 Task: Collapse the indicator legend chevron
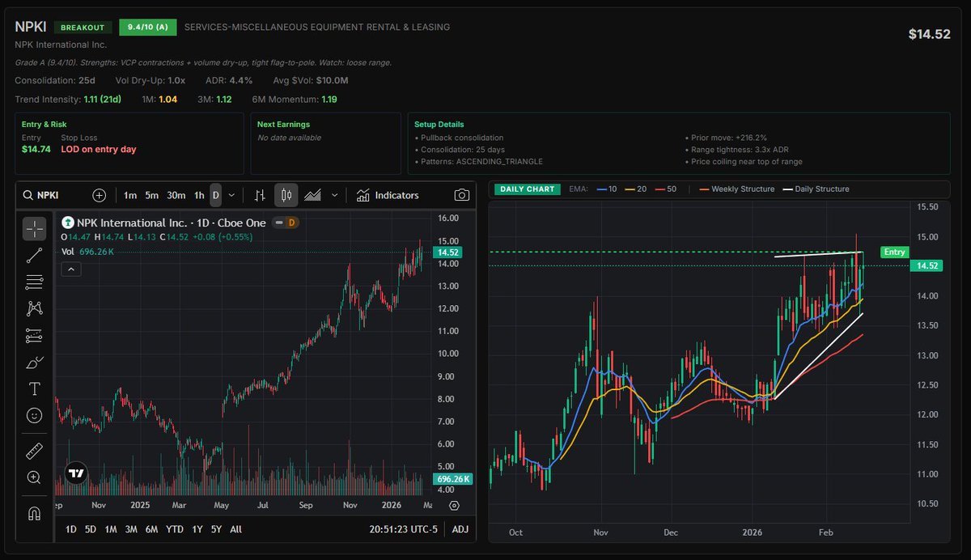point(70,269)
